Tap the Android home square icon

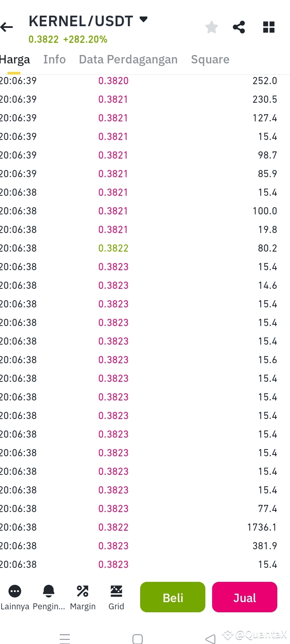click(138, 639)
